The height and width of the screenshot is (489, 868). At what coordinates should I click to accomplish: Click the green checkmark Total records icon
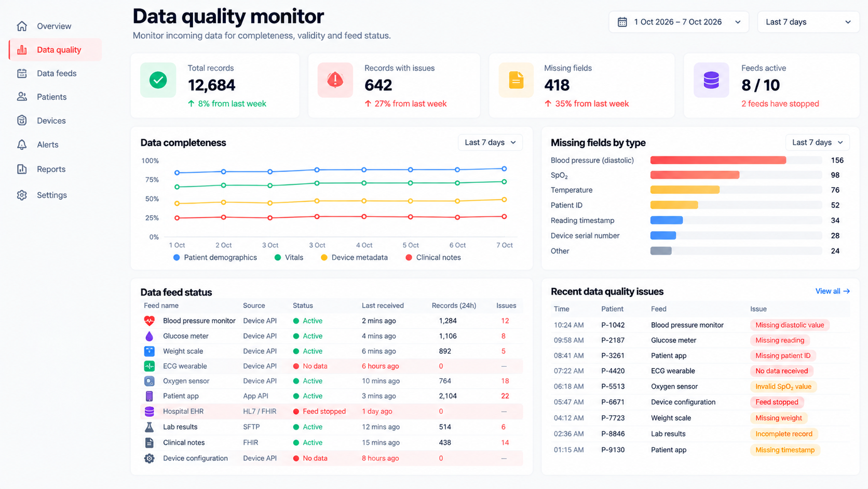click(x=158, y=80)
